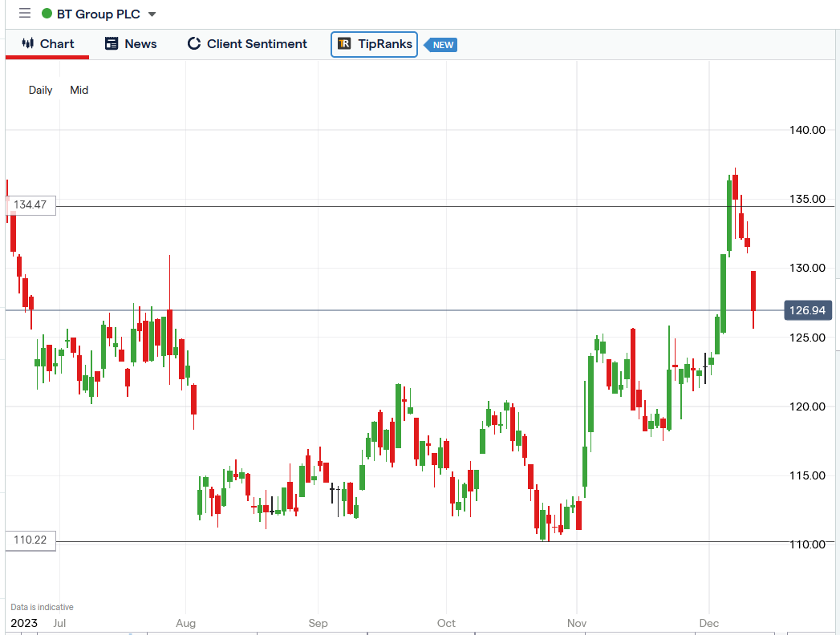Change the Daily timeframe setting
Image resolution: width=840 pixels, height=635 pixels.
coord(41,90)
